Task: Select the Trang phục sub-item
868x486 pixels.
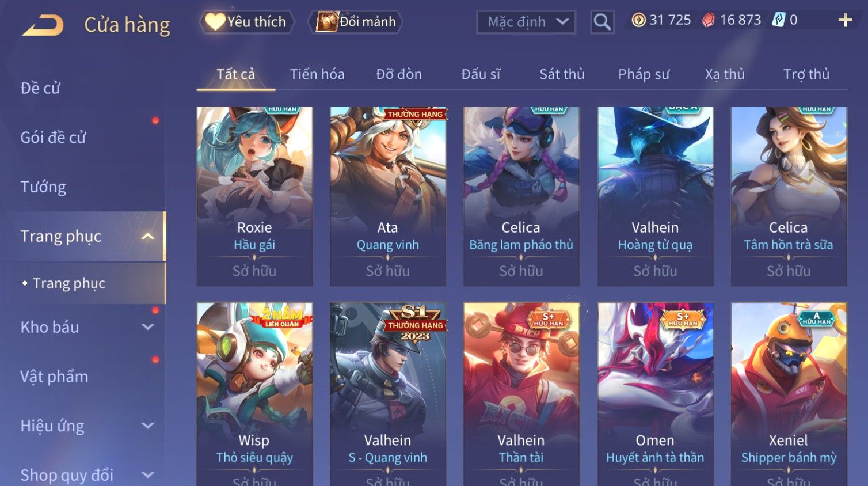Action: click(69, 283)
